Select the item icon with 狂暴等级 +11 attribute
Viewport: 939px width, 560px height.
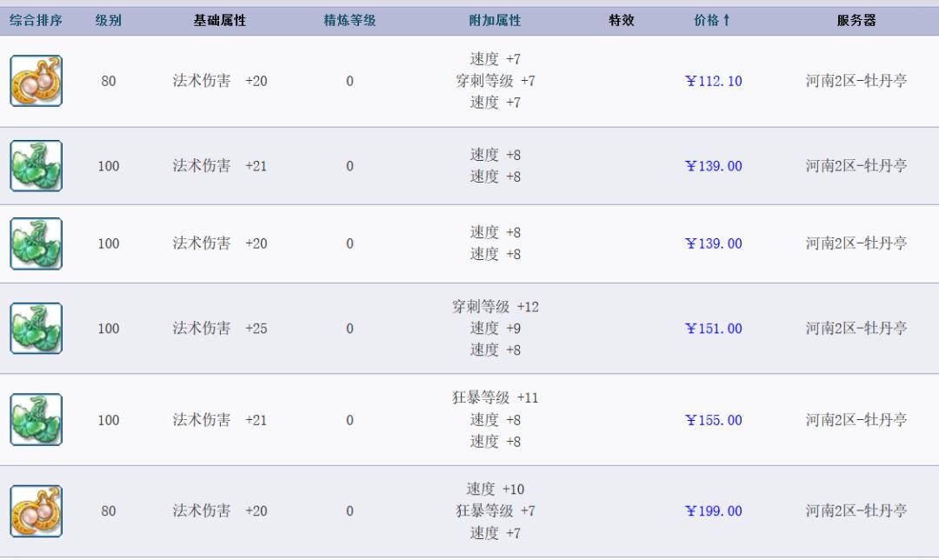pos(36,420)
